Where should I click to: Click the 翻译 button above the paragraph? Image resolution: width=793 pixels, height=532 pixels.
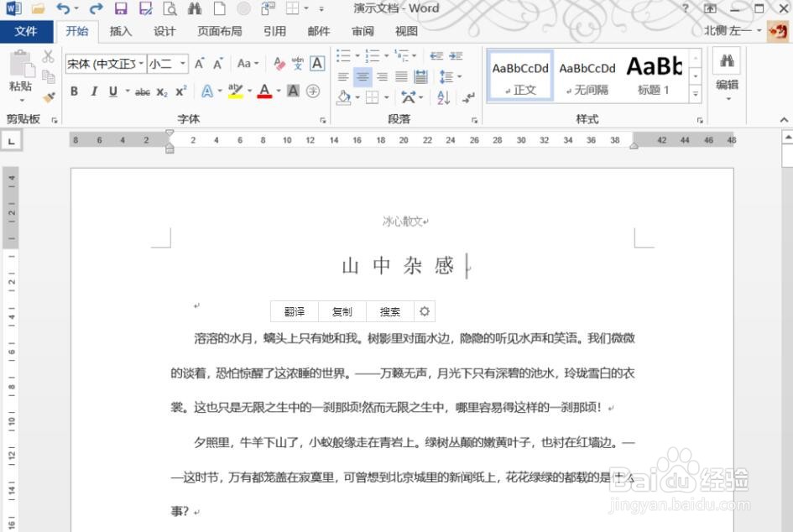pos(293,310)
